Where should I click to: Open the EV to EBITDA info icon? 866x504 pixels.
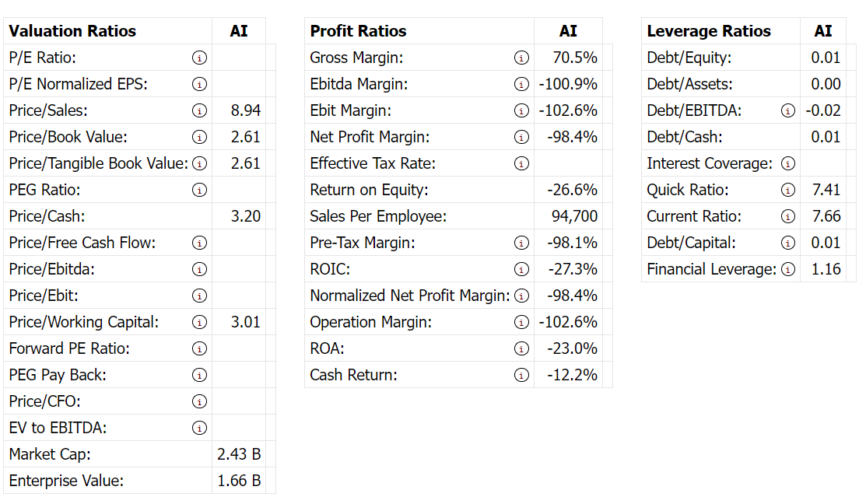coord(200,428)
